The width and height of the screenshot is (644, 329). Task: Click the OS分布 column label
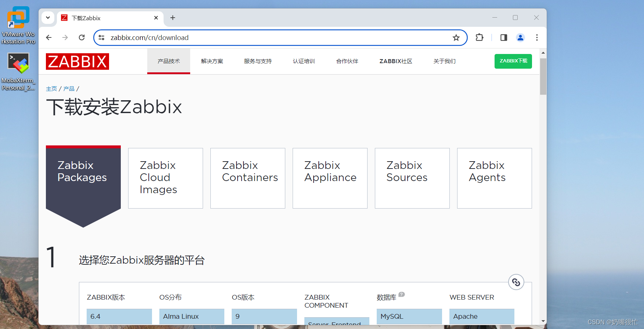click(x=170, y=297)
